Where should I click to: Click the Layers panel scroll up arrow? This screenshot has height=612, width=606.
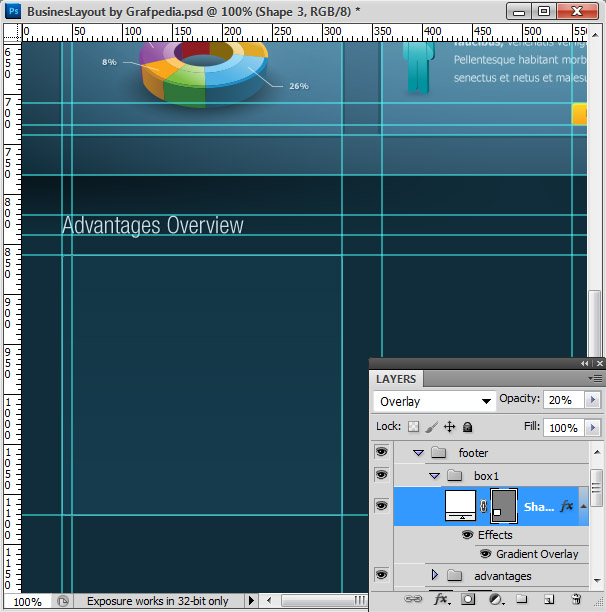[597, 452]
